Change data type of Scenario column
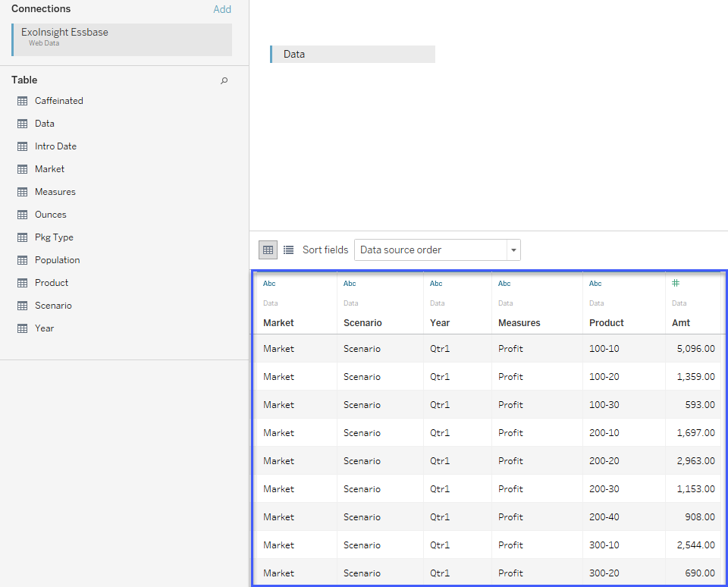This screenshot has width=728, height=587. coord(350,284)
